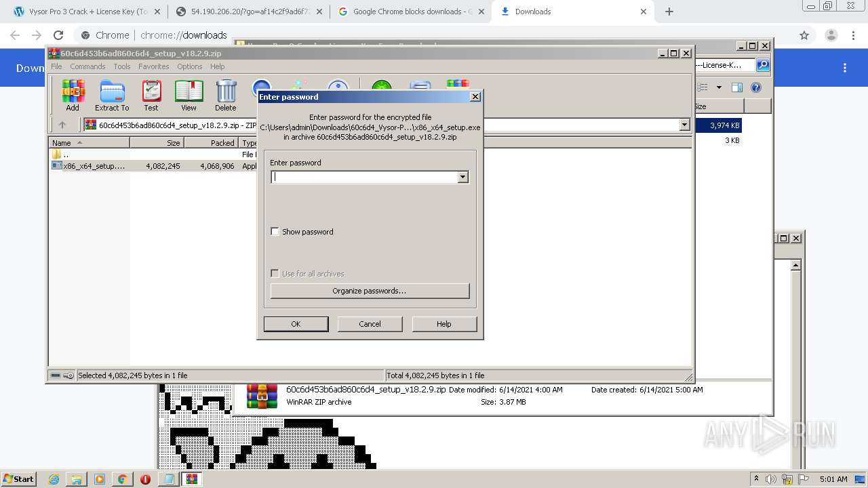Open the Downloads page three-dot menu
The width and height of the screenshot is (868, 488).
click(x=845, y=68)
